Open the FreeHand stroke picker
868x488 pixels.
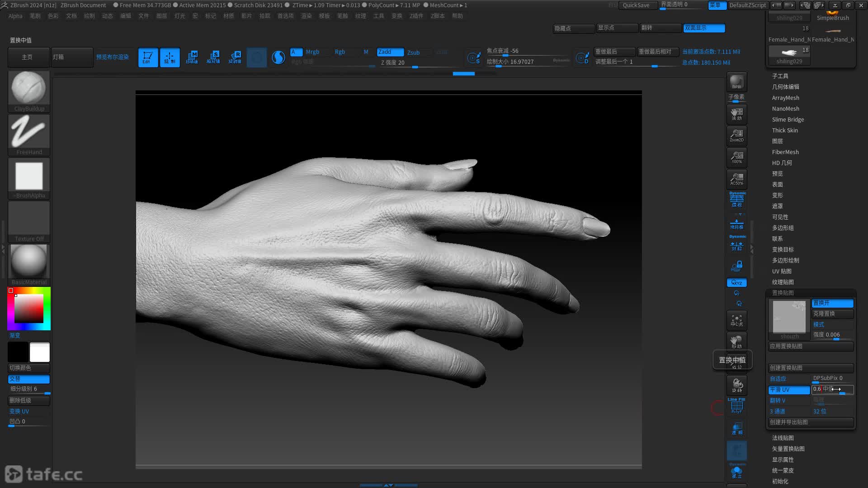(x=29, y=135)
